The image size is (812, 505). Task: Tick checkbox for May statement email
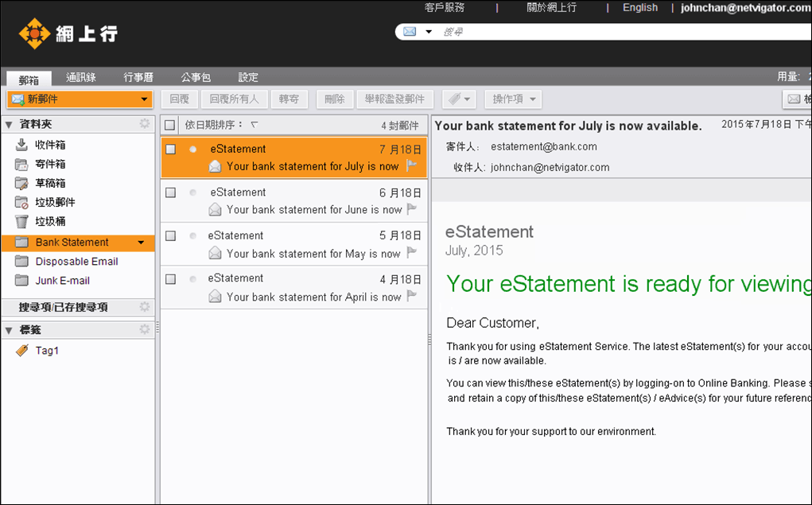click(x=170, y=235)
